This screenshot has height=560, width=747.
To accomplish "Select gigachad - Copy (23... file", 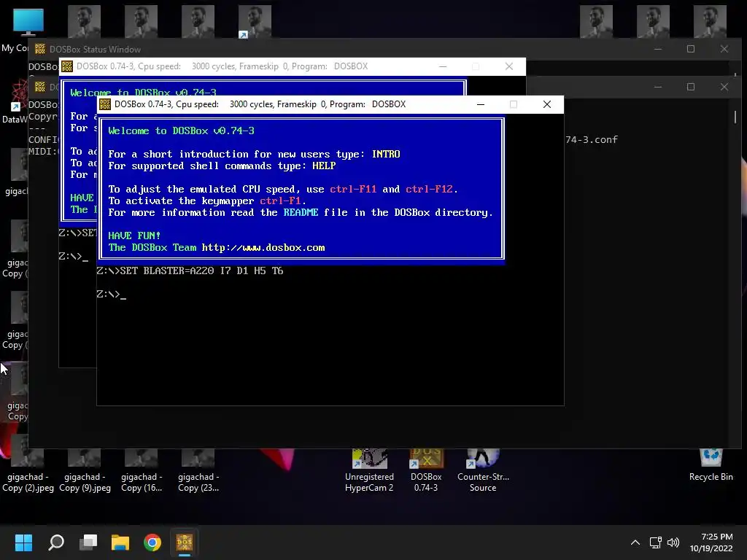I will click(x=198, y=470).
